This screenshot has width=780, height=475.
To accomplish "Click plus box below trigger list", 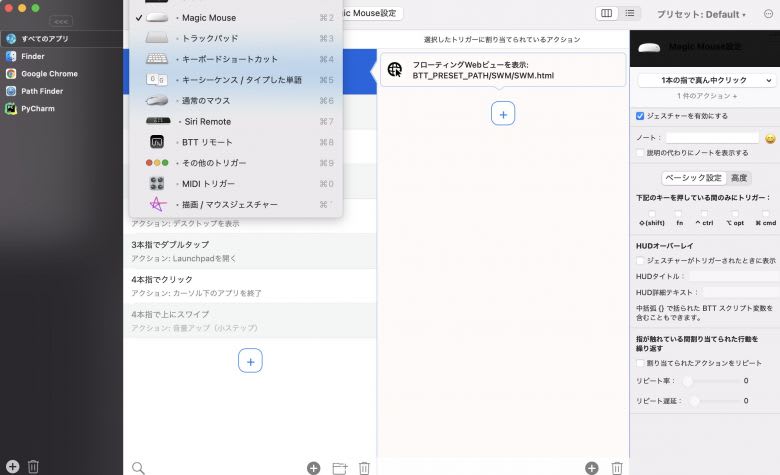I will pos(250,361).
